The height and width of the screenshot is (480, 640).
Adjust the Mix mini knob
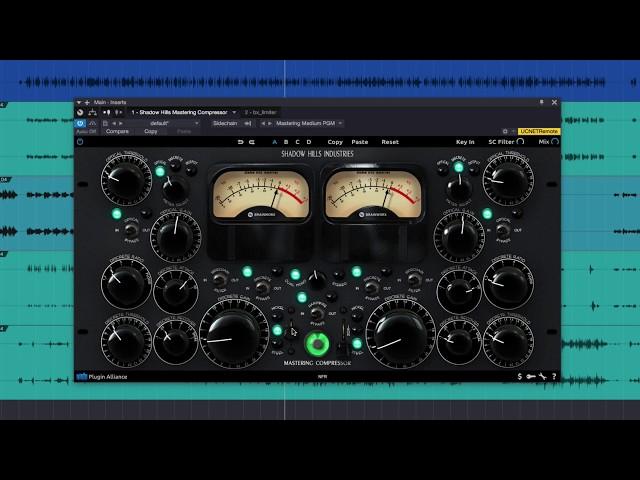(x=555, y=142)
